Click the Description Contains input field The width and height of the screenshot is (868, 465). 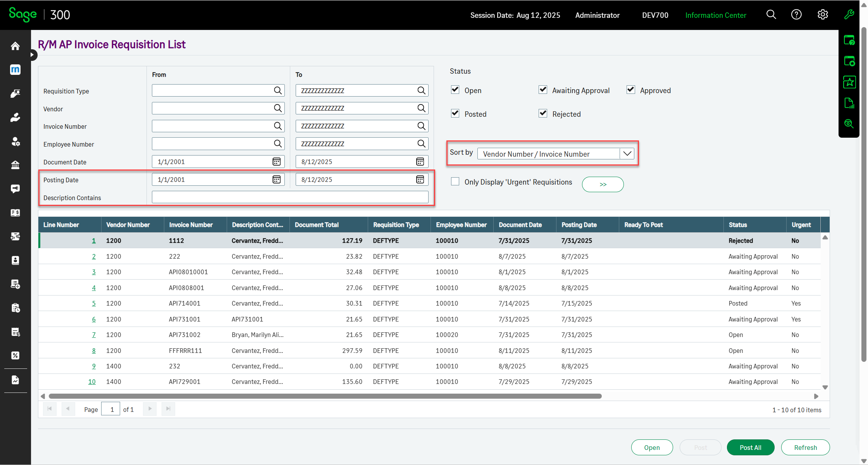pyautogui.click(x=290, y=197)
